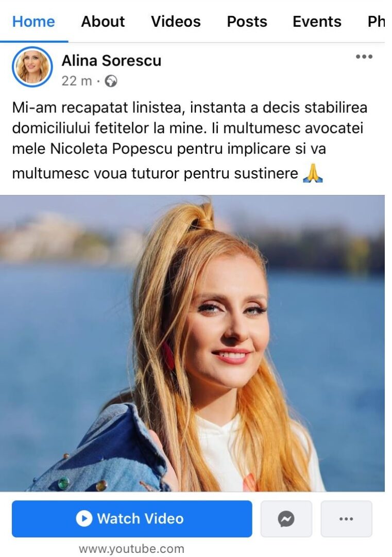
Task: Click the Messenger icon button
Action: [286, 519]
